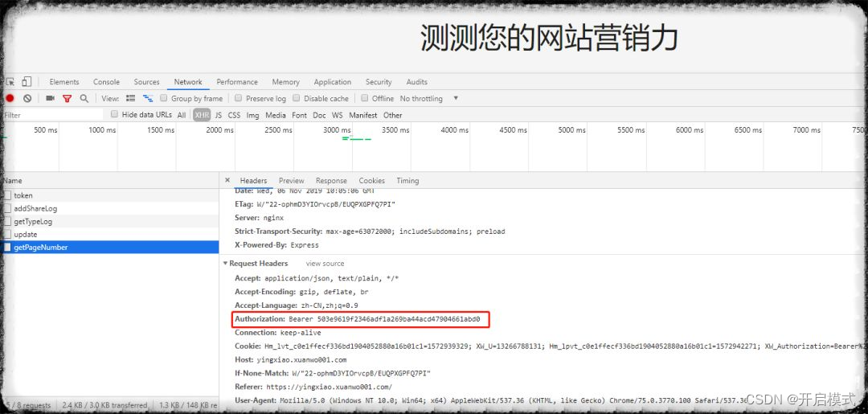Image resolution: width=868 pixels, height=414 pixels.
Task: Open the Audits tab
Action: (x=417, y=82)
